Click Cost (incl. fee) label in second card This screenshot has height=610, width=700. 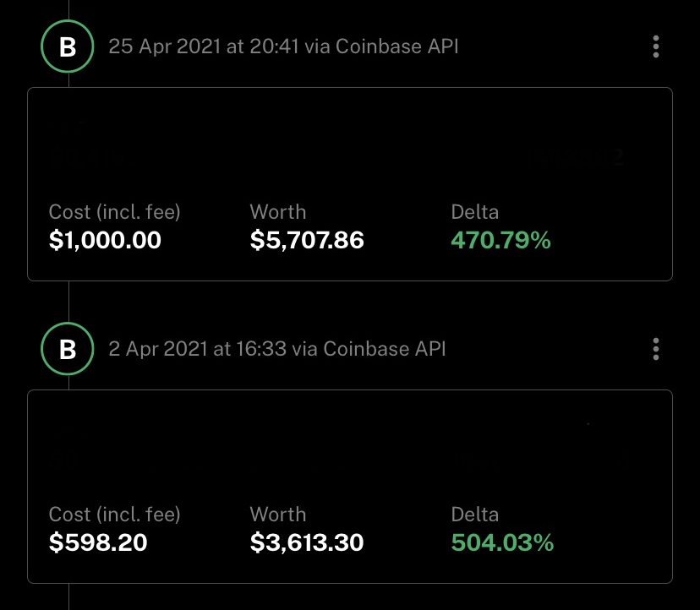[x=114, y=515]
